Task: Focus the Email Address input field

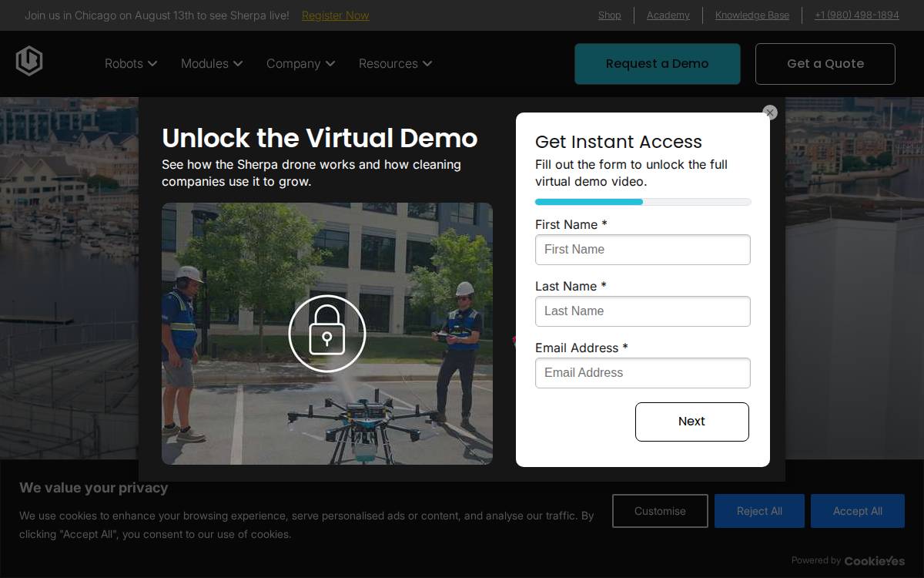Action: 643,373
